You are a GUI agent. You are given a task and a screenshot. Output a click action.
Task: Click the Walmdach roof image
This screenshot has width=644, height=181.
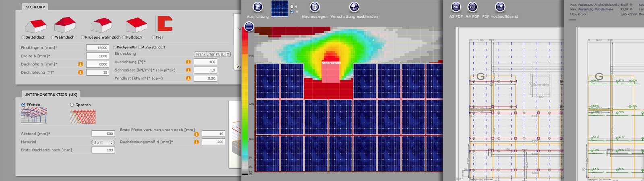click(65, 25)
